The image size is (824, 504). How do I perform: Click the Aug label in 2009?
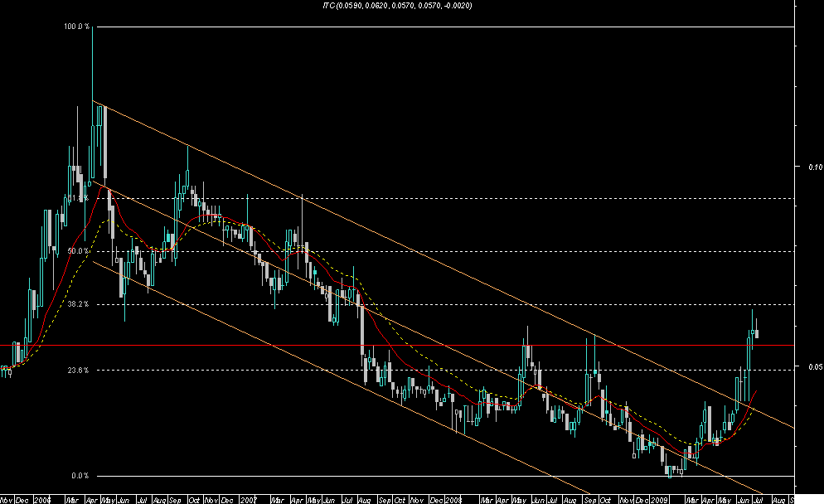[778, 500]
